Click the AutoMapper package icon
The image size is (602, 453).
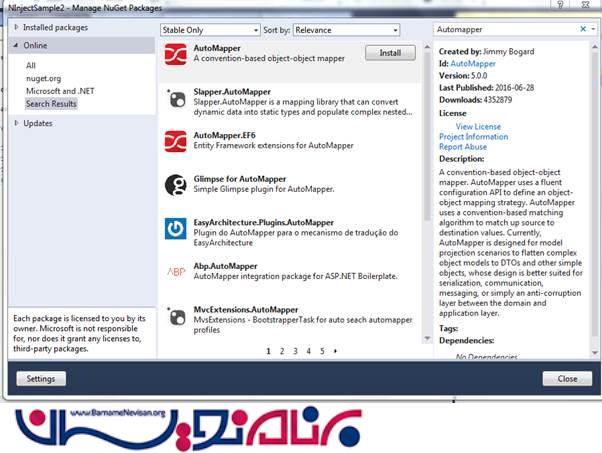175,54
